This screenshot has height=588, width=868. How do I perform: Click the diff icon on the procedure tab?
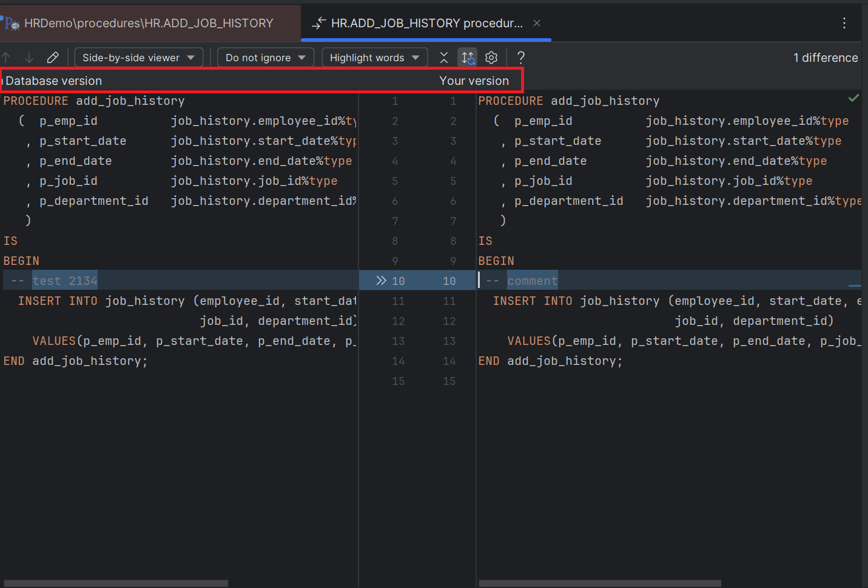coord(318,22)
